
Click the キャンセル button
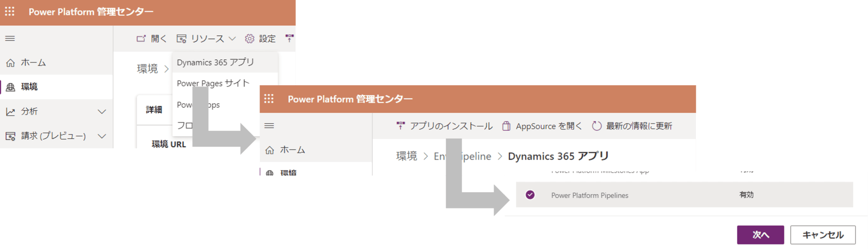click(x=823, y=235)
